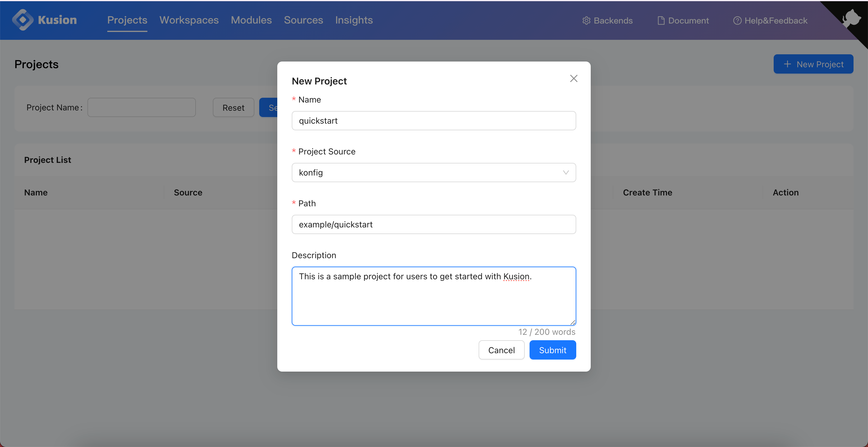Navigate to the Modules section
The image size is (868, 447).
tap(251, 20)
